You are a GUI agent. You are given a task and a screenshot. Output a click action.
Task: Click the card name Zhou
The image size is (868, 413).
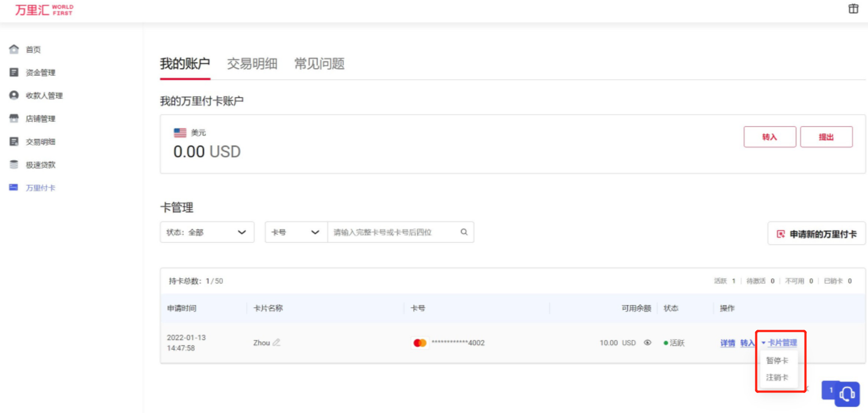[262, 343]
